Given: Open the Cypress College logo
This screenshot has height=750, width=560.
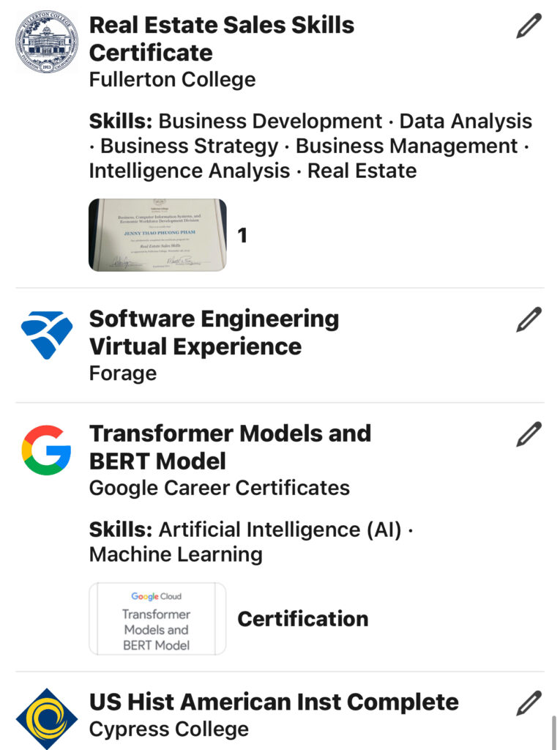Looking at the screenshot, I should (46, 719).
